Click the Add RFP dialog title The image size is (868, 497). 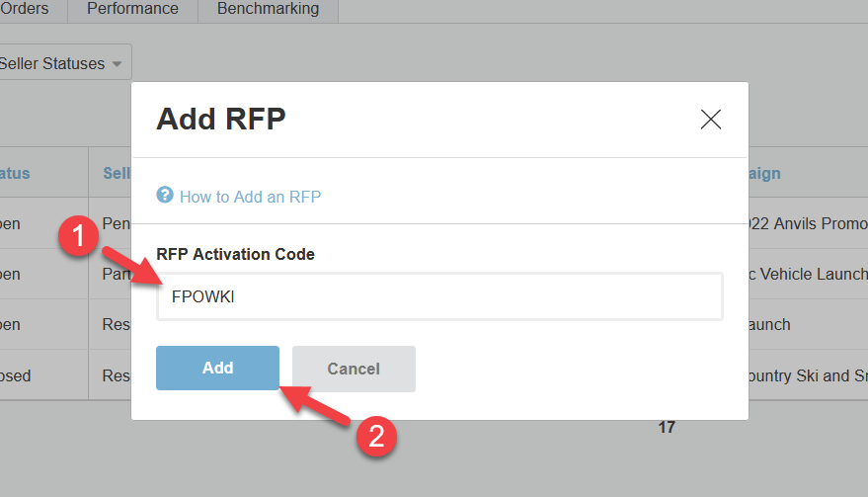[x=221, y=120]
